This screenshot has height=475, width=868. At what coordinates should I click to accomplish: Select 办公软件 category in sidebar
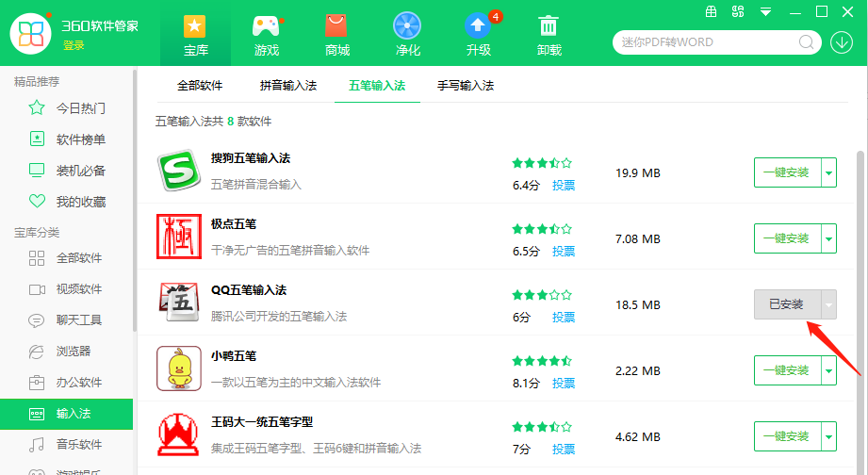point(66,382)
